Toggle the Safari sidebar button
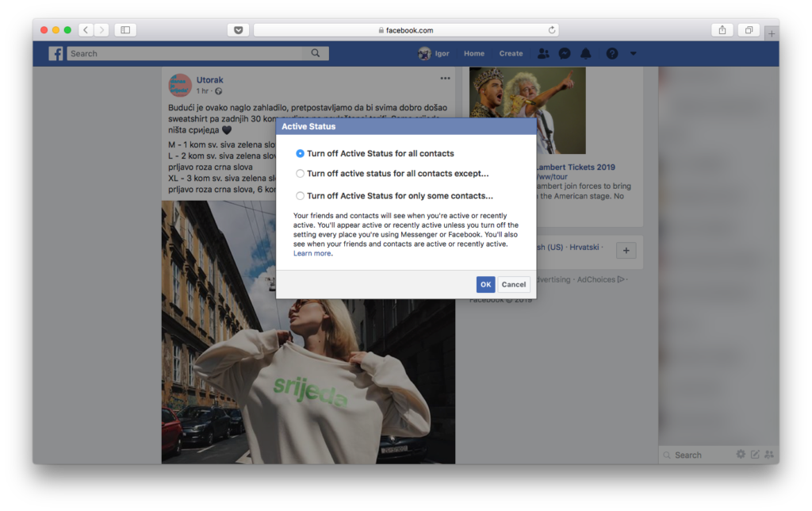Viewport: 812px width, 511px height. tap(125, 30)
